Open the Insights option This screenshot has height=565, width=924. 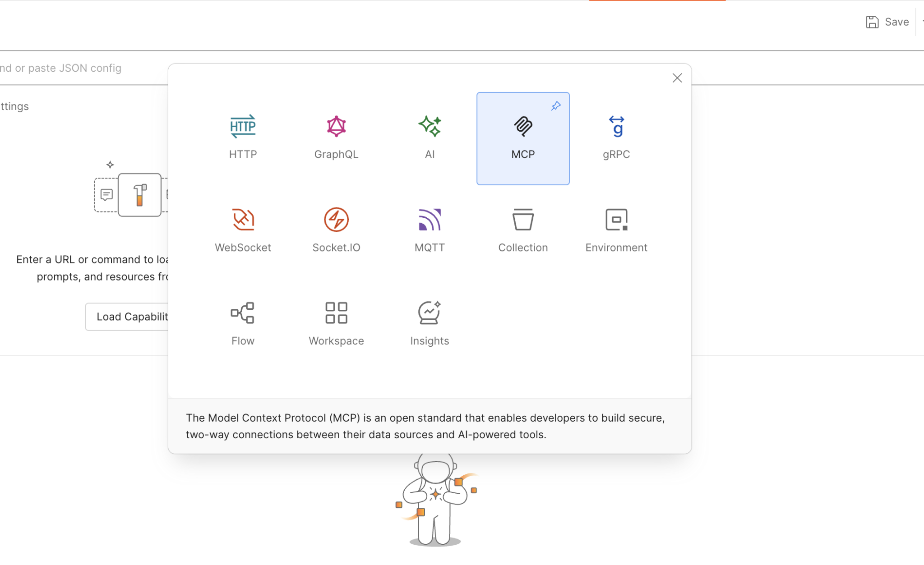(430, 325)
